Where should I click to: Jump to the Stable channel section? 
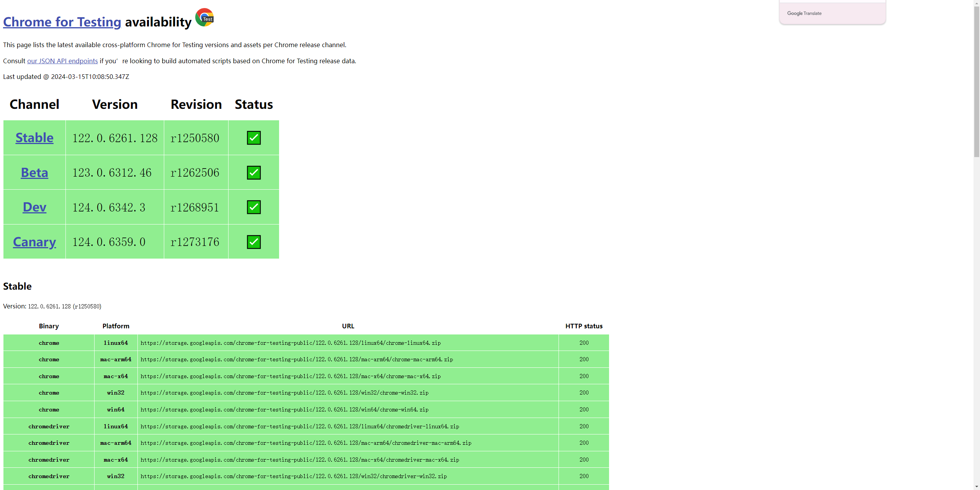pyautogui.click(x=34, y=138)
